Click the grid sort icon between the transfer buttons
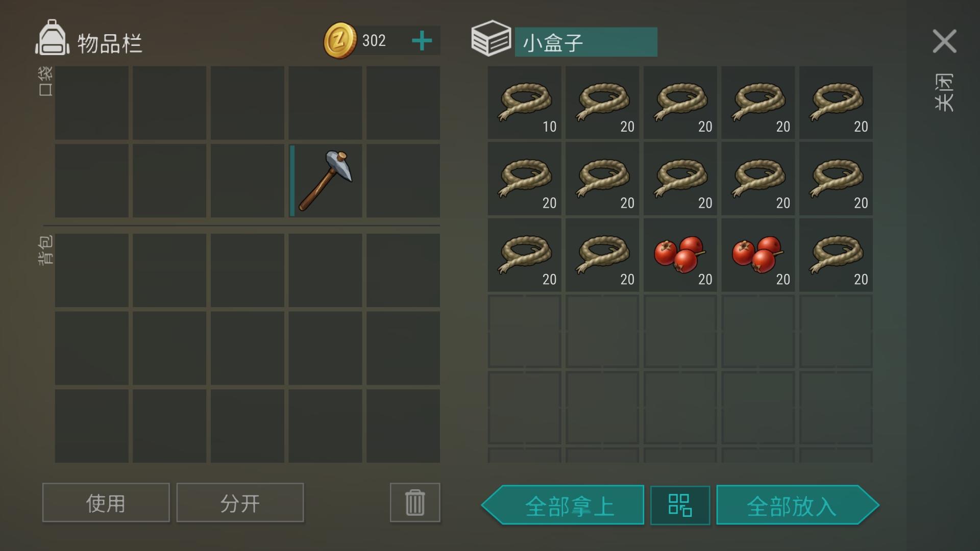 point(680,505)
